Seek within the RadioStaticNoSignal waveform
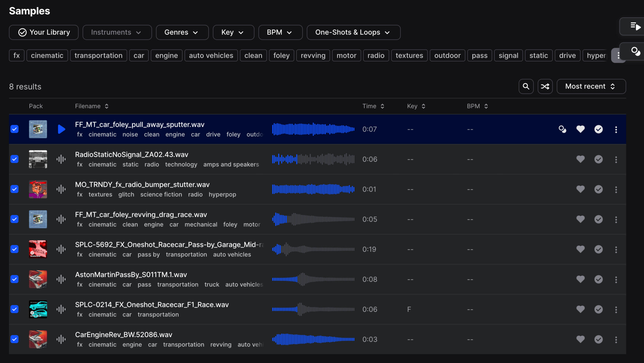Screen dimensions: 644x363 coord(313,159)
